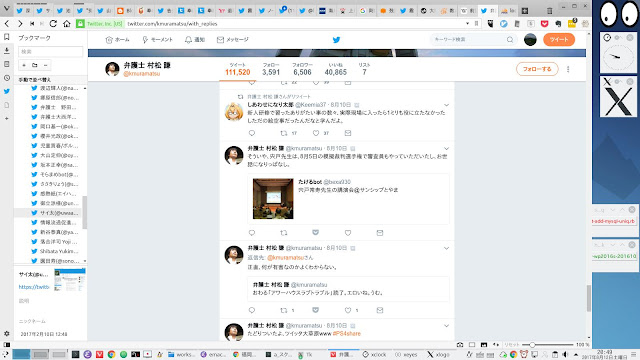Open the address bar dropdown arrow
This screenshot has width=640, height=360.
coord(467,24)
